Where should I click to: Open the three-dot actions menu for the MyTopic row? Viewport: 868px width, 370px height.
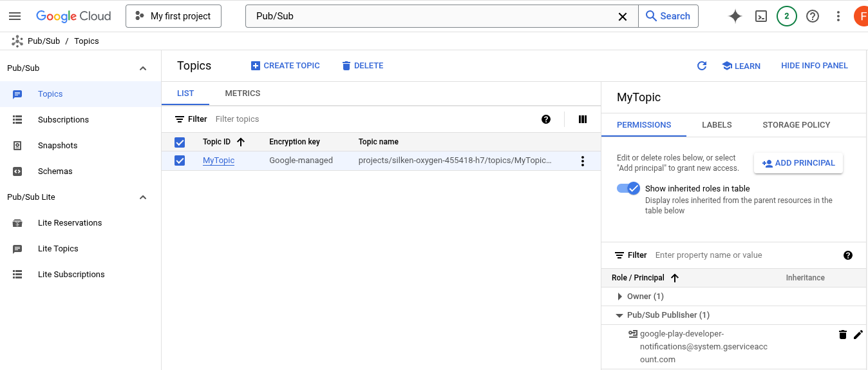click(x=583, y=161)
